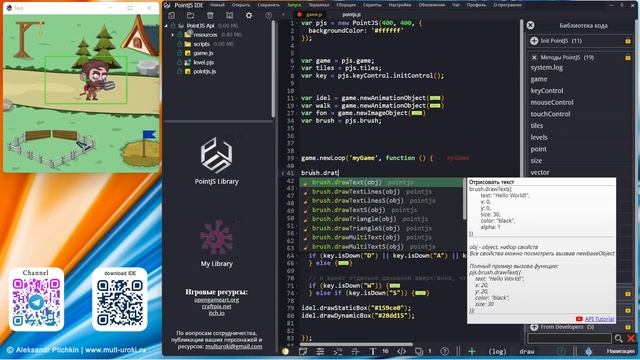Click the blue drop icon in the bottom bar
640x360 pixels.
point(588,351)
